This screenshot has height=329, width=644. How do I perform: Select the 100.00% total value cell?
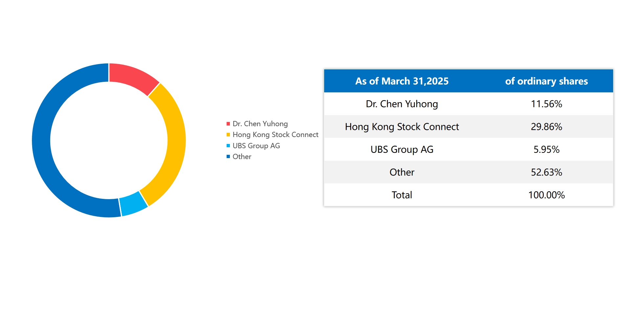546,195
